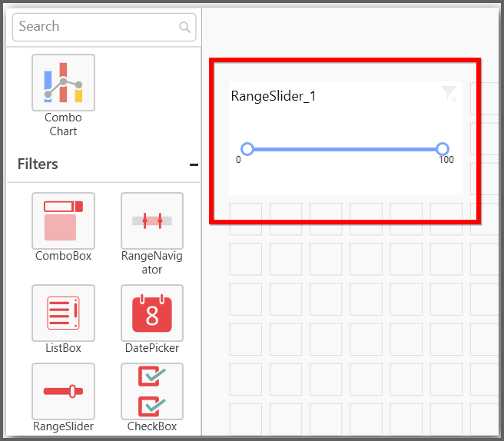
Task: Click the ComboBox label text
Action: [x=63, y=256]
